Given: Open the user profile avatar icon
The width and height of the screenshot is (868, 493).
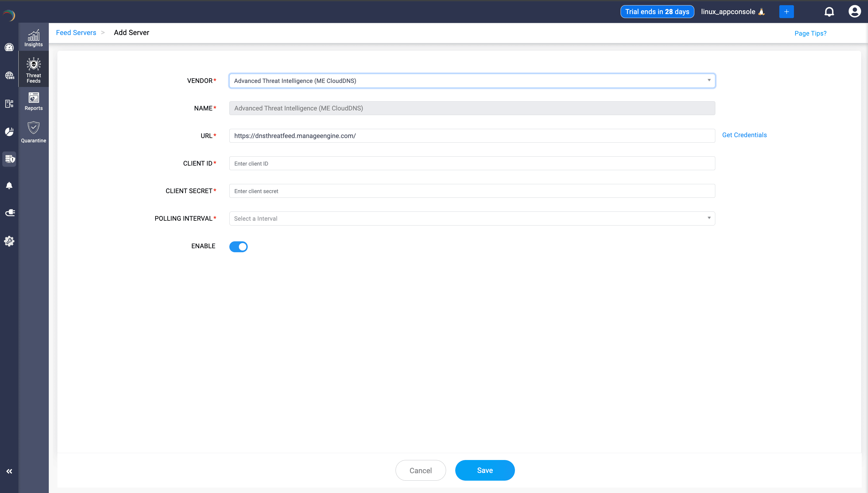Looking at the screenshot, I should [x=855, y=11].
